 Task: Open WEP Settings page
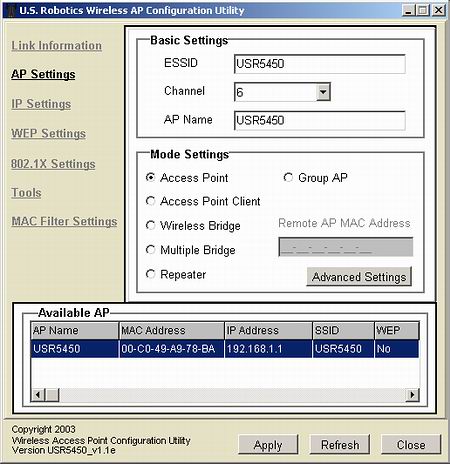point(48,134)
